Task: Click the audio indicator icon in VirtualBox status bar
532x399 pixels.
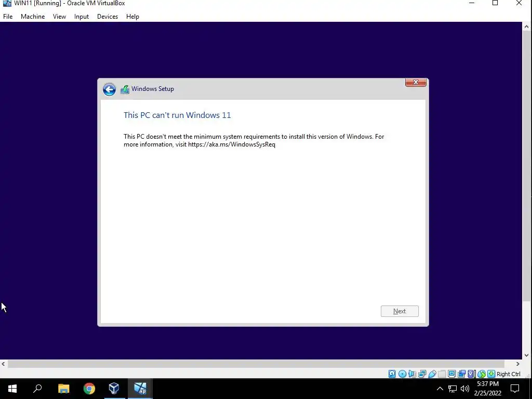Action: [412, 374]
